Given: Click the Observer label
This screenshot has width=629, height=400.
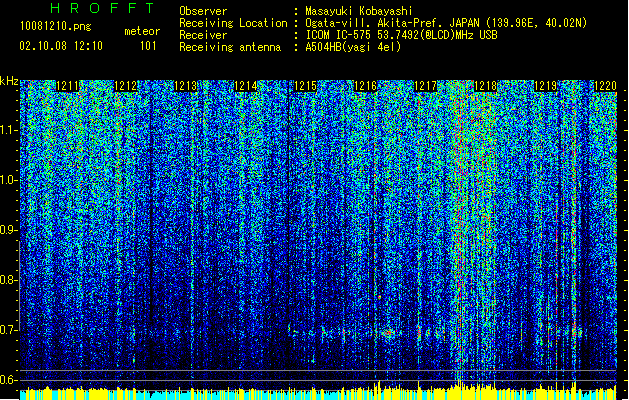Looking at the screenshot, I should coord(203,11).
